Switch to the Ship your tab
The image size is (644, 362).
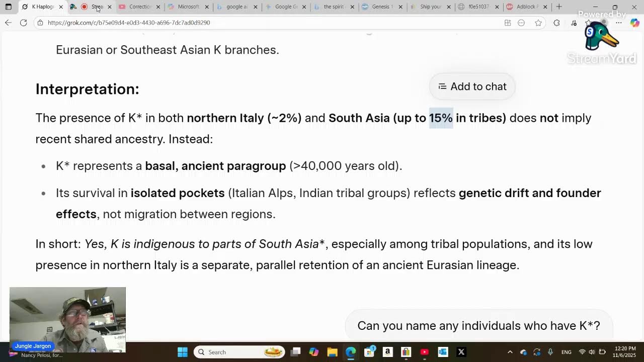tap(431, 7)
